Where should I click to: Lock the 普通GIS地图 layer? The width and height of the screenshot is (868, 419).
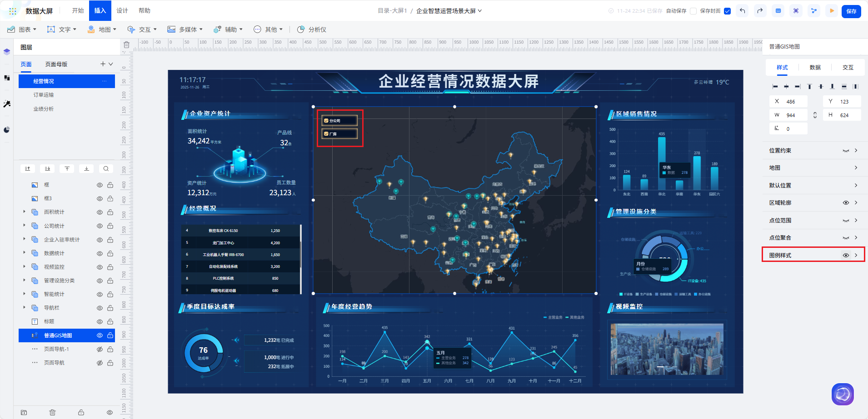coord(110,335)
